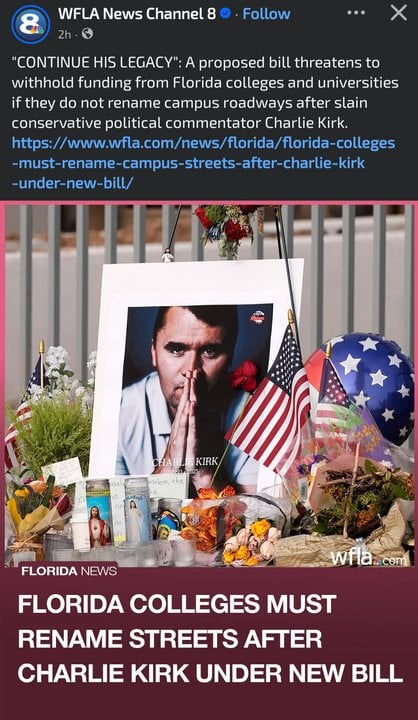Click the red rose on the portrait

245,376
